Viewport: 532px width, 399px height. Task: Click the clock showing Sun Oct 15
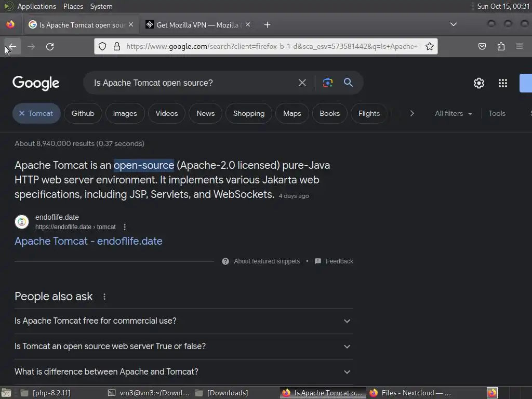click(x=503, y=6)
